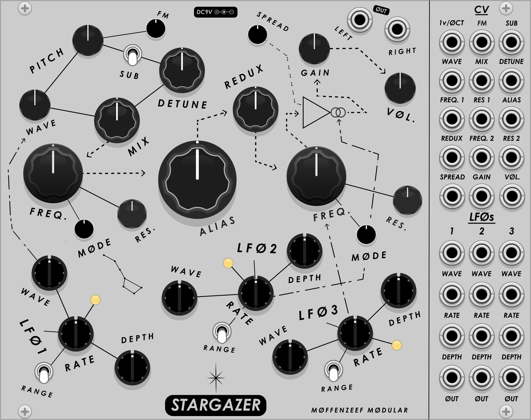Viewport: 531px width, 420px height.
Task: Flip the LFO 3 RANGE switch
Action: tap(334, 371)
